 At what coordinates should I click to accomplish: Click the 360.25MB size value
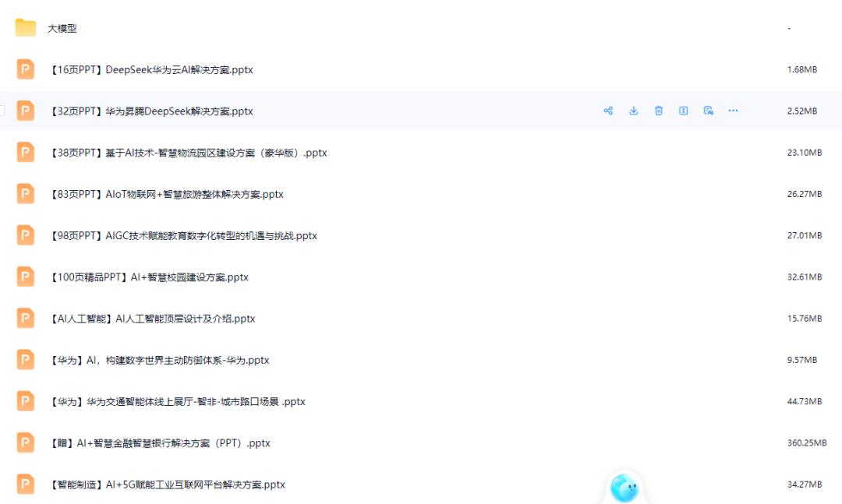click(807, 443)
